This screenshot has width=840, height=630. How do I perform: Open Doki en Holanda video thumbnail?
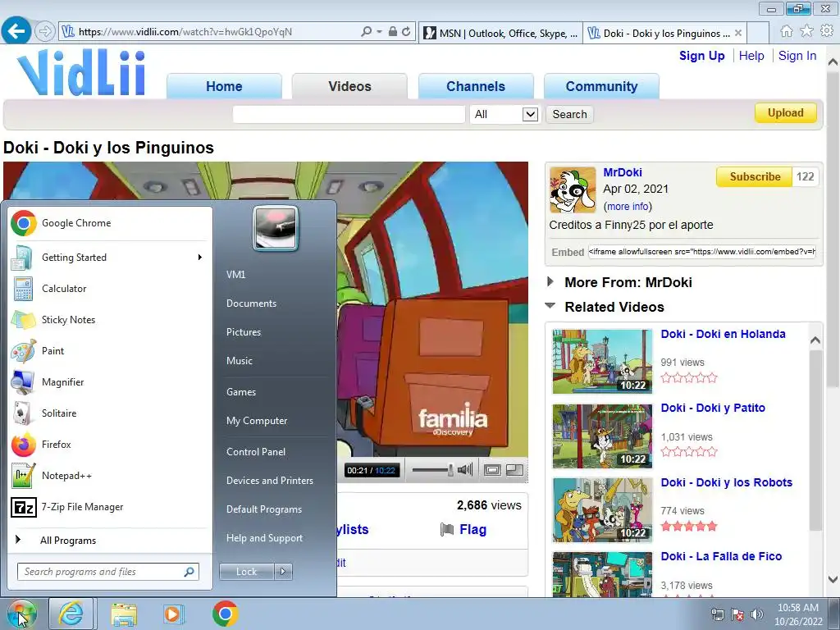click(x=602, y=362)
